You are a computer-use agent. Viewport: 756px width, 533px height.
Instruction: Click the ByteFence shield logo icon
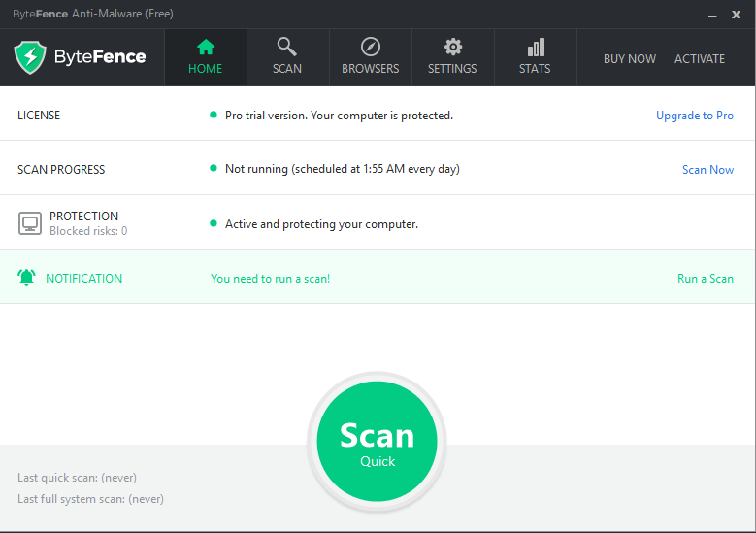click(x=30, y=57)
